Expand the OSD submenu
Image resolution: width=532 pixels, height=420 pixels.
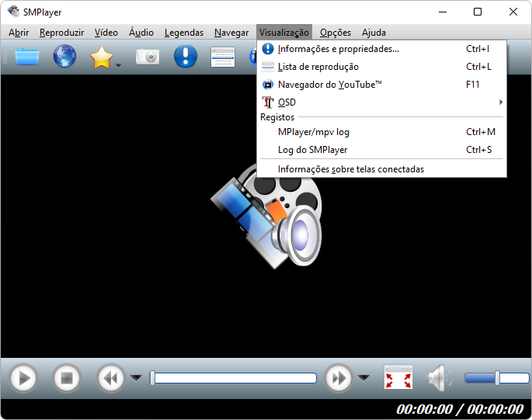(x=381, y=102)
